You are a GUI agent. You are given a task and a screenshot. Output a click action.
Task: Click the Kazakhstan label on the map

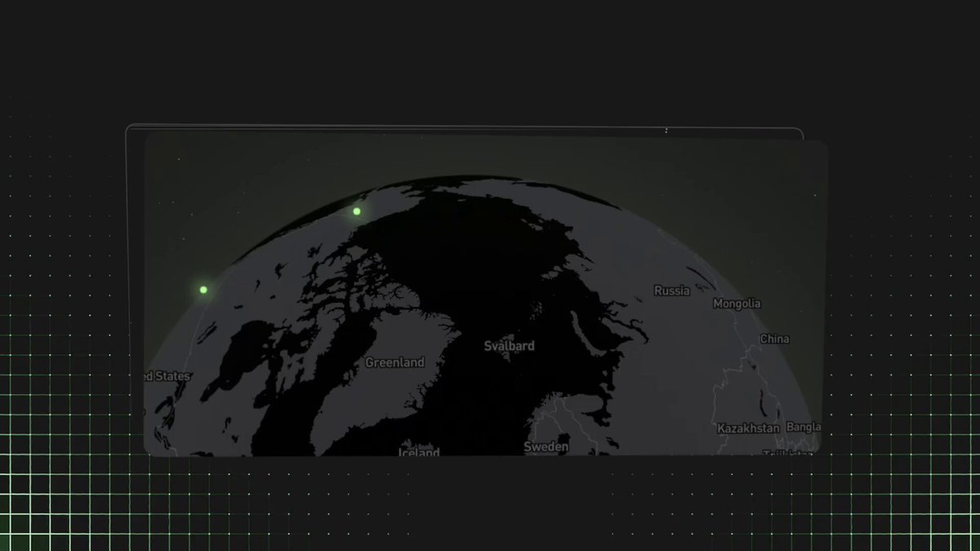point(749,428)
